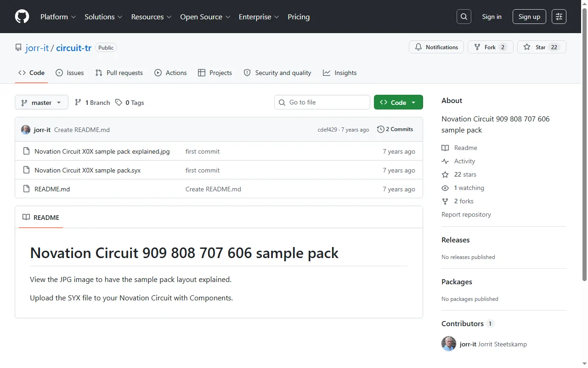Select the Code tab
Viewport: 588px width, 368px height.
pyautogui.click(x=31, y=73)
